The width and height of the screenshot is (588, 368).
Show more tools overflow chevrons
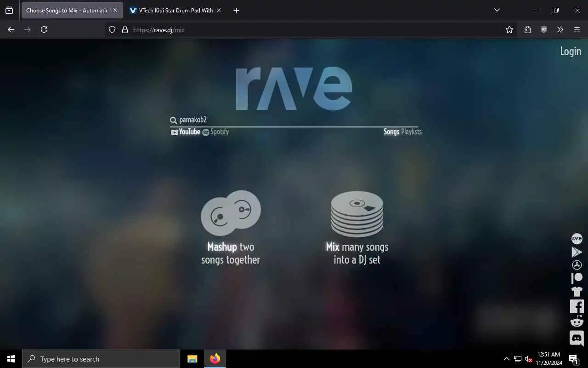pyautogui.click(x=560, y=29)
